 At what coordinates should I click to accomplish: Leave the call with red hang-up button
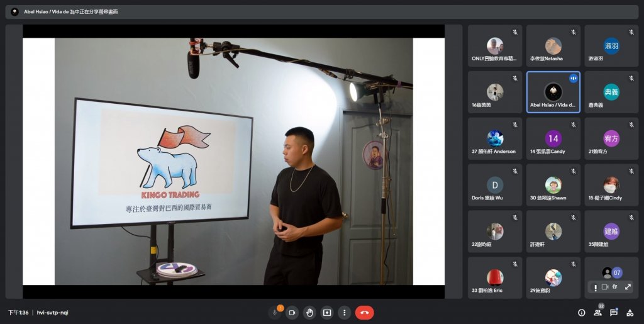pyautogui.click(x=364, y=313)
